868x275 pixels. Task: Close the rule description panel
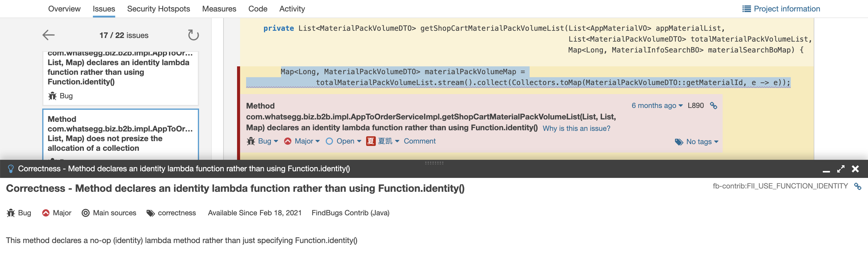click(x=855, y=169)
